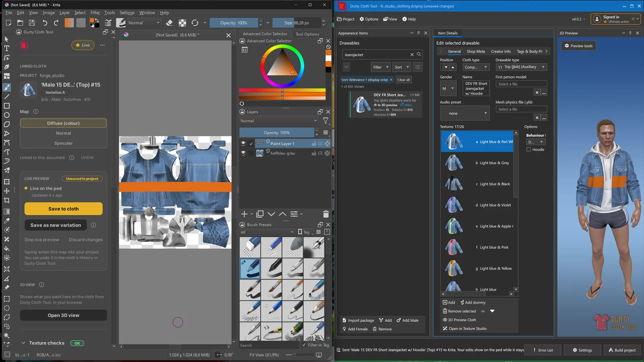Viewport: 644px width, 362px height.
Task: Open Krita Layer menu
Action: coord(64,12)
